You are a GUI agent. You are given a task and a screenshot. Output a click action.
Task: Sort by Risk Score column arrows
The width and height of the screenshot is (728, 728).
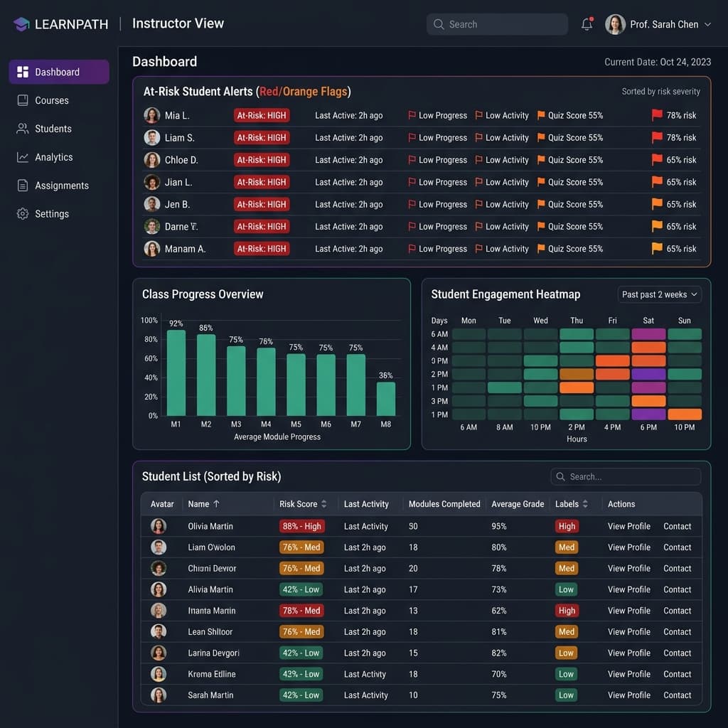tap(324, 504)
